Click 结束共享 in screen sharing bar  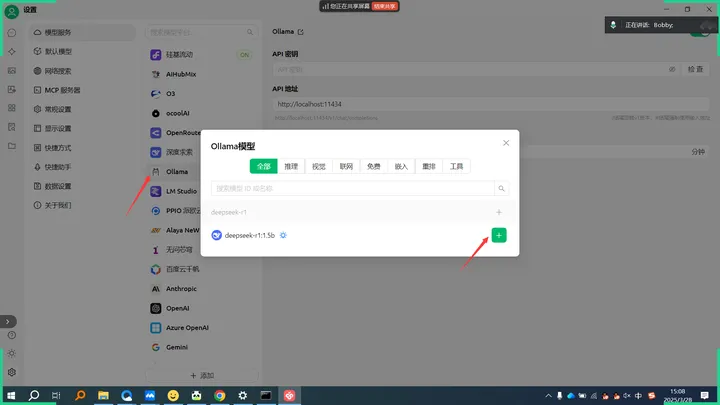(384, 6)
